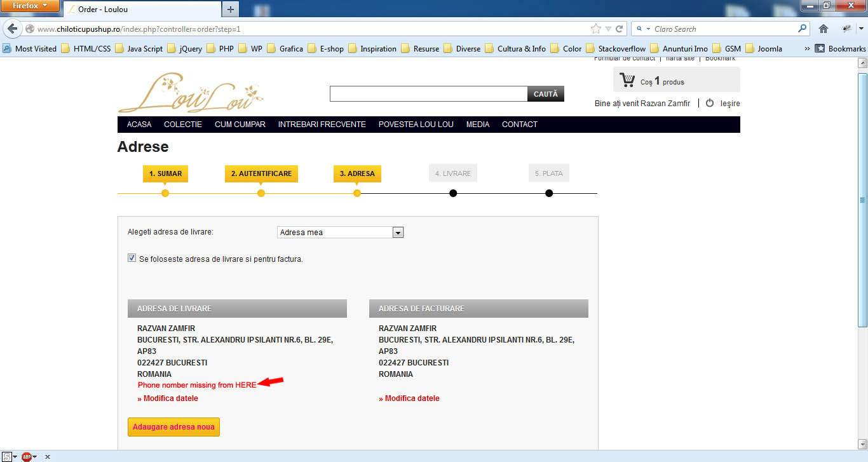The width and height of the screenshot is (868, 462).
Task: Click the Razvan Zamfir account name
Action: [x=665, y=104]
